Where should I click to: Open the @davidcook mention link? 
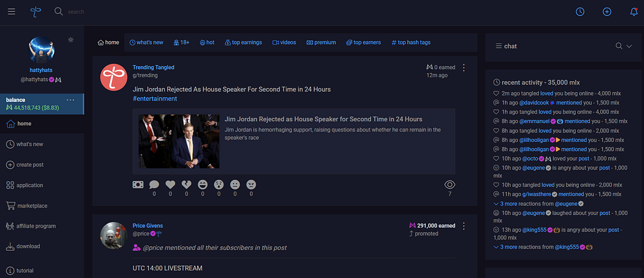534,103
